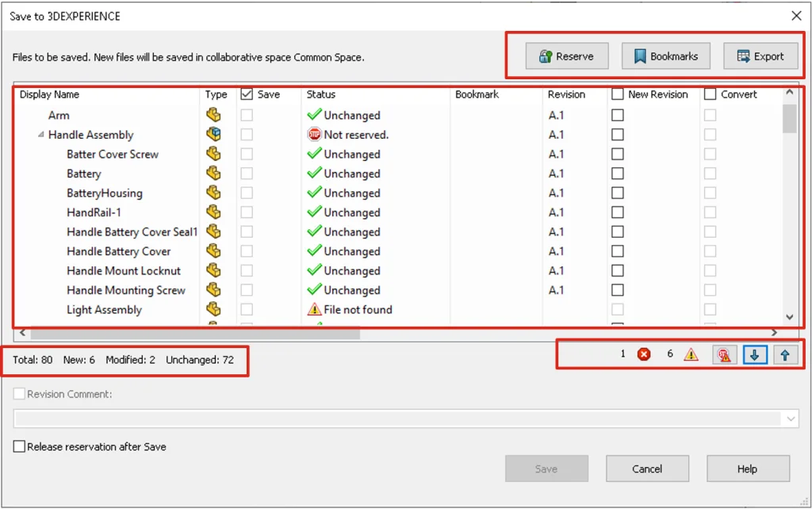Viewport: 812px width, 509px height.
Task: Click the red error count icon
Action: click(x=644, y=354)
